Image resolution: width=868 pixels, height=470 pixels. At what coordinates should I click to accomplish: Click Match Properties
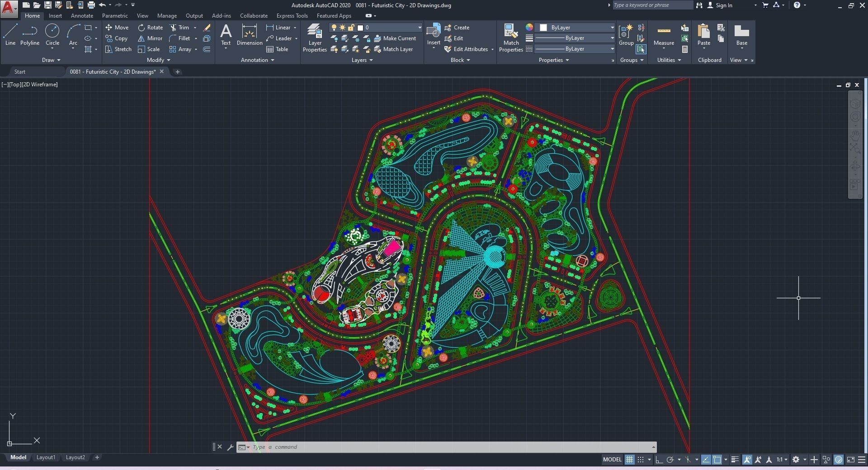tap(511, 38)
